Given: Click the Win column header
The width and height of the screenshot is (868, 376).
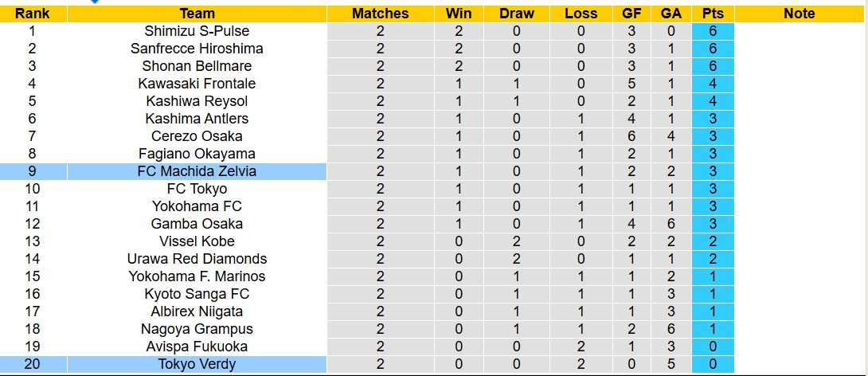Looking at the screenshot, I should pos(459,14).
